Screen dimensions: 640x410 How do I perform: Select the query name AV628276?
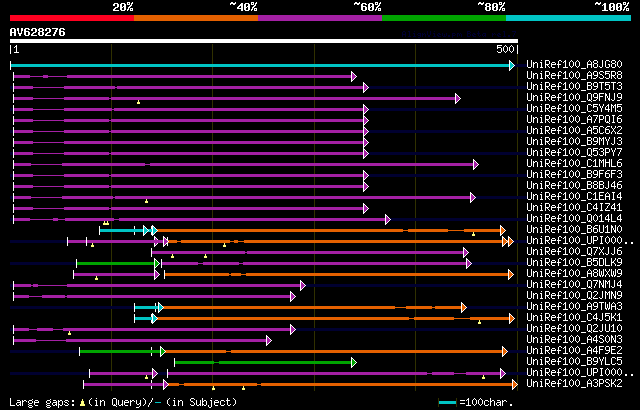[38, 32]
